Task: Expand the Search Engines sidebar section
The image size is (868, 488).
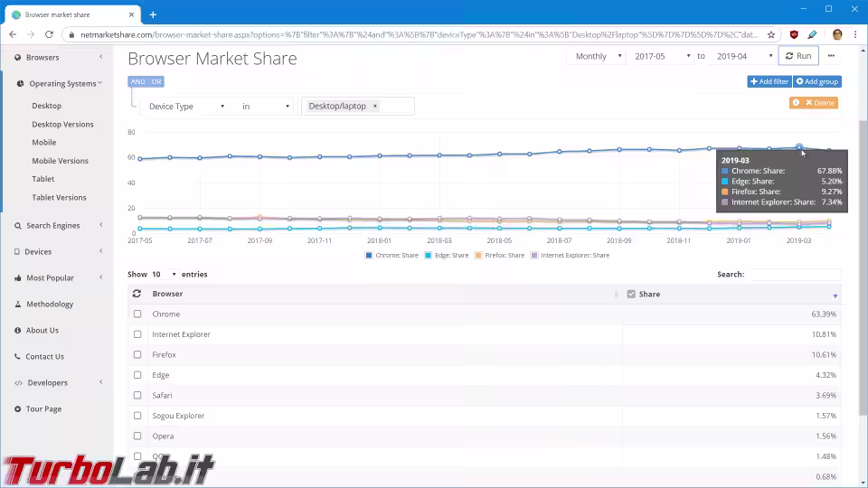Action: pos(58,225)
